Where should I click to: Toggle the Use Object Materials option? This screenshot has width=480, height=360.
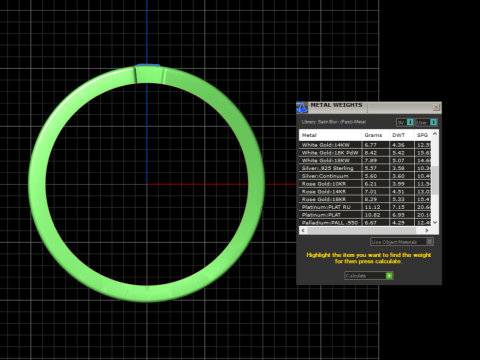coord(402,242)
